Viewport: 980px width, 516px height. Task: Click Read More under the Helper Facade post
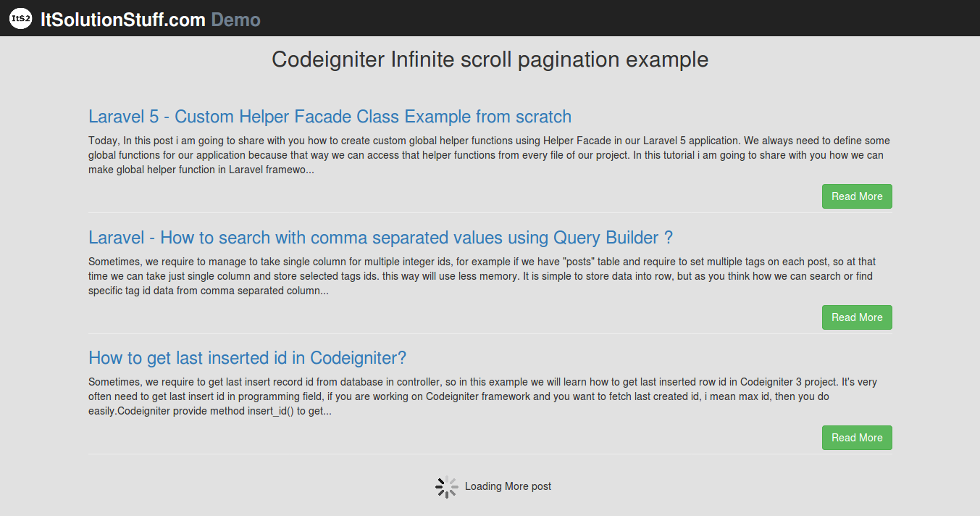[x=857, y=196]
